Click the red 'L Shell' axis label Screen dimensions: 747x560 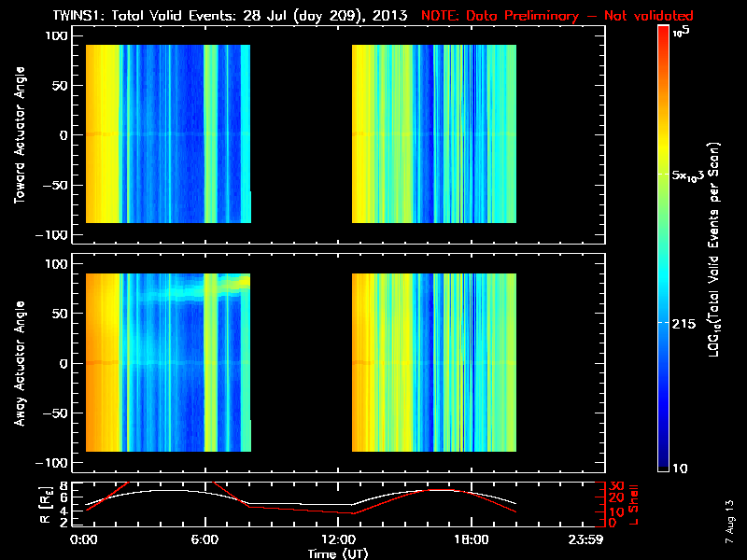[634, 505]
